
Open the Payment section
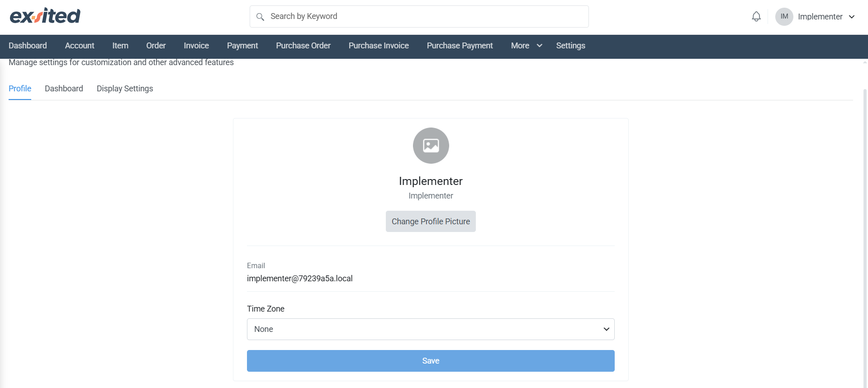click(242, 46)
